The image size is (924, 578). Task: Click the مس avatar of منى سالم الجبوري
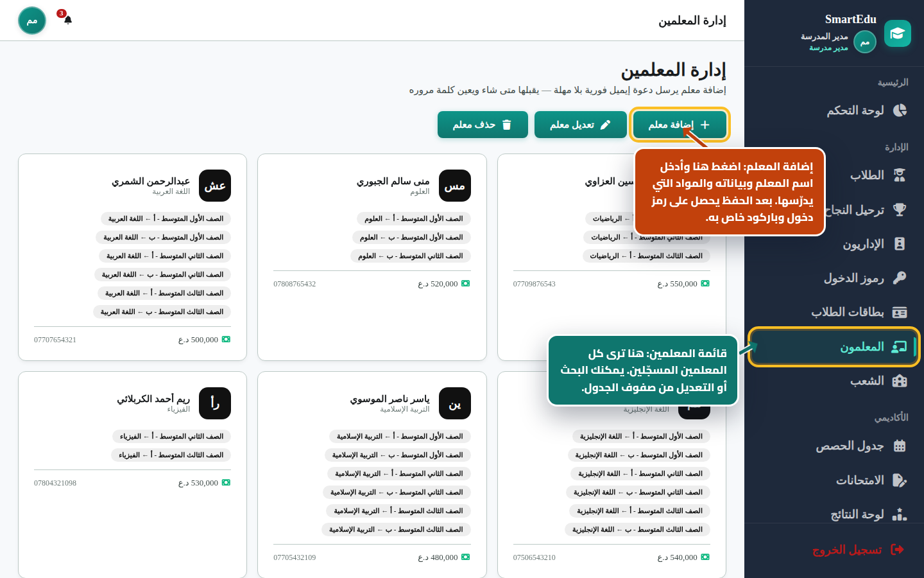[454, 186]
